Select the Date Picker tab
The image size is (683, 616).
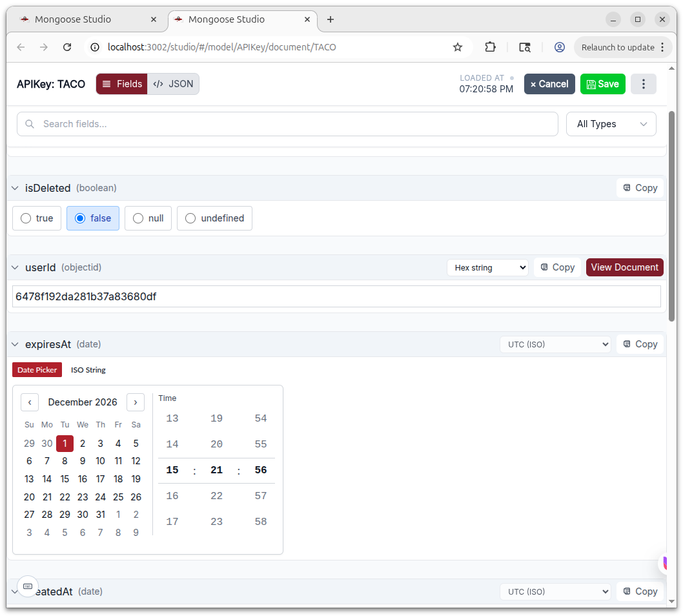37,370
